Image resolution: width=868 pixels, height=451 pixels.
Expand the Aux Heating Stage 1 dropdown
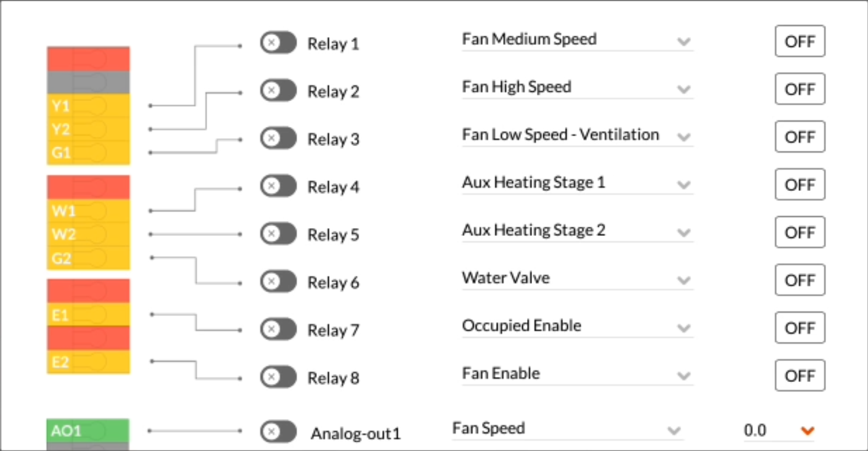pyautogui.click(x=577, y=183)
